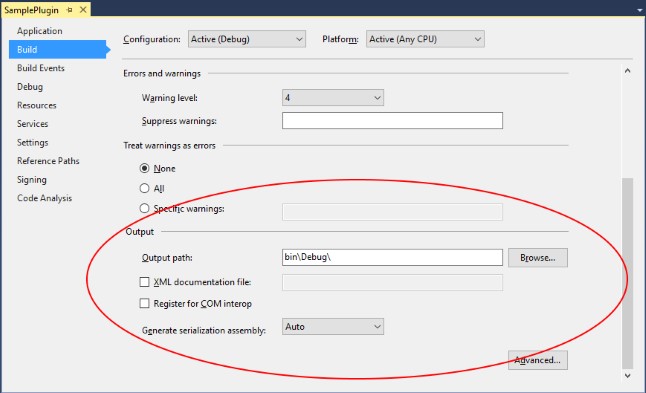Viewport: 646px width, 393px height.
Task: Open the Debug page
Action: click(30, 87)
